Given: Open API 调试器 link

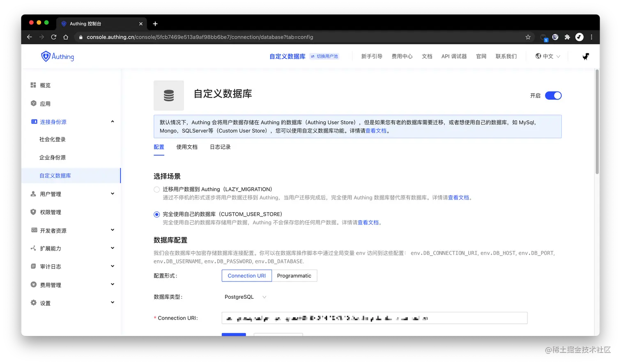Looking at the screenshot, I should [454, 56].
